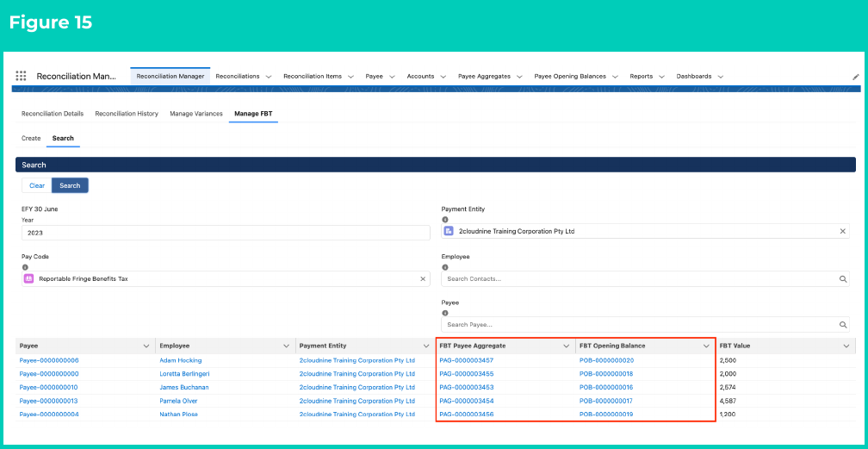Open the Payee nav dropdown chevron

tap(392, 77)
